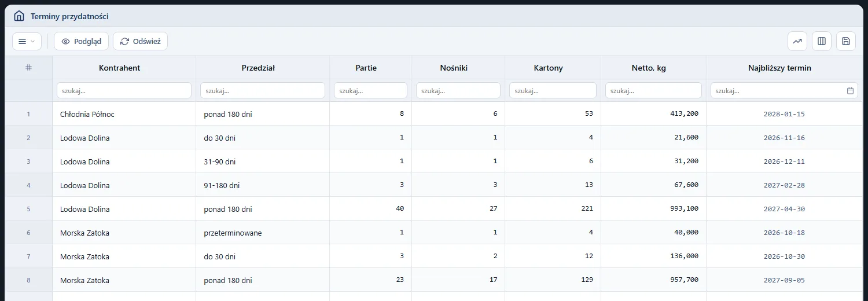The height and width of the screenshot is (301, 868).
Task: Click the Podgląd preview button
Action: pyautogui.click(x=81, y=41)
